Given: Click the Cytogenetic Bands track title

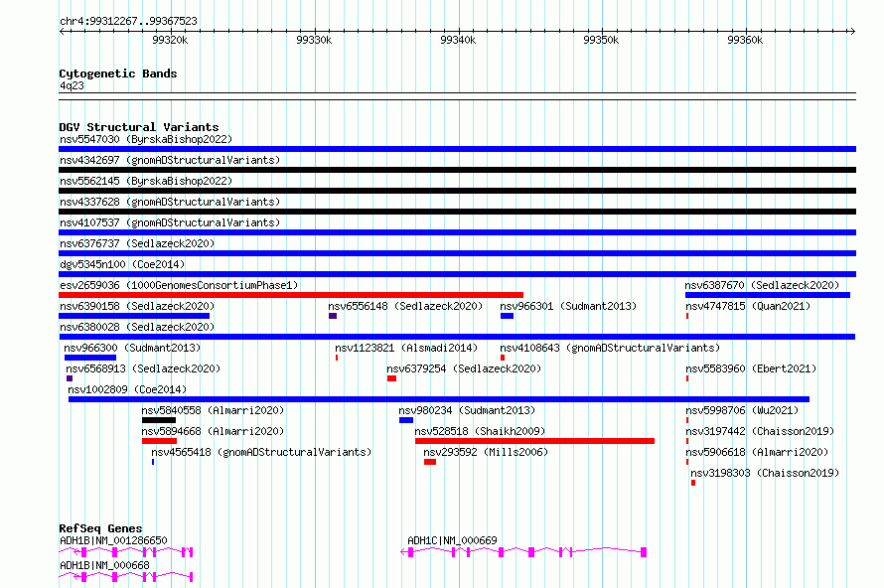Looking at the screenshot, I should 118,73.
